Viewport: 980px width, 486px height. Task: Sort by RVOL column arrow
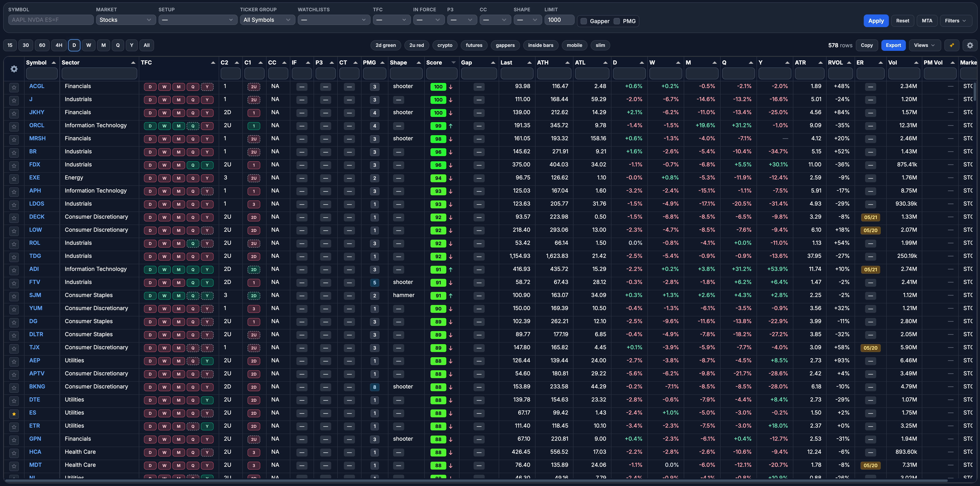(x=849, y=62)
